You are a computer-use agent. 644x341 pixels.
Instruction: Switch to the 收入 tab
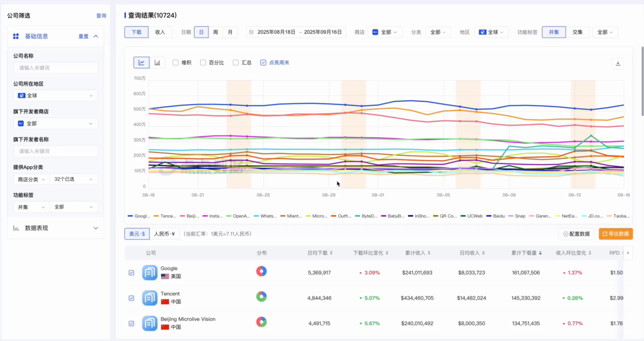160,32
